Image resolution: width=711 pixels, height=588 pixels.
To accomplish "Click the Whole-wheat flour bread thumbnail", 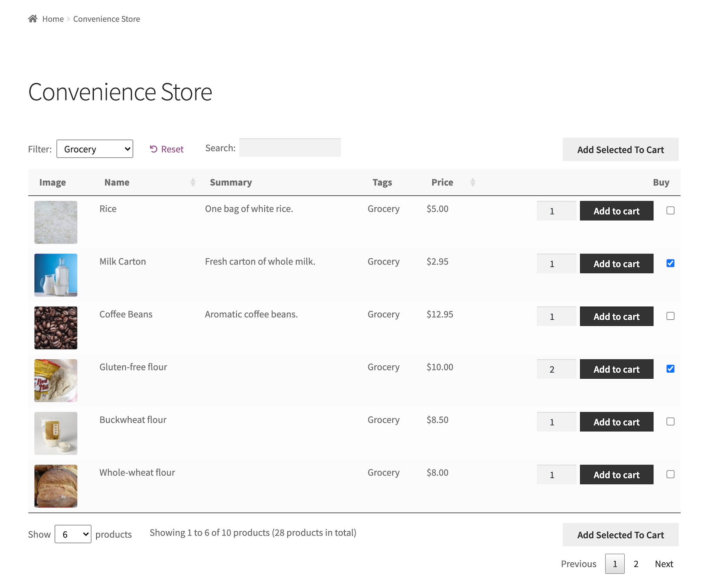I will [56, 486].
